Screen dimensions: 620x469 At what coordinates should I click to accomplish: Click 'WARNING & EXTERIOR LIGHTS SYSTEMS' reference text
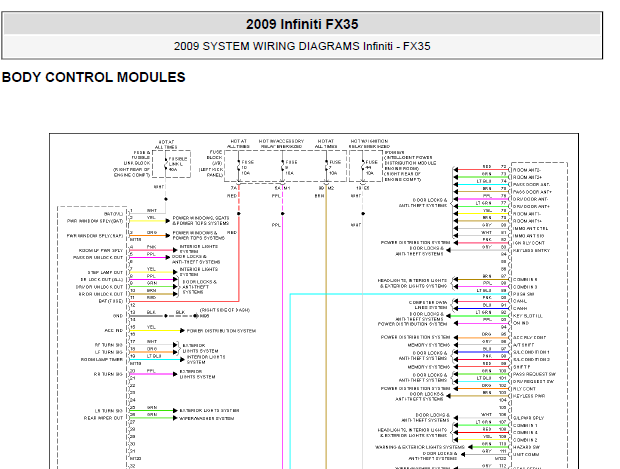point(420,447)
